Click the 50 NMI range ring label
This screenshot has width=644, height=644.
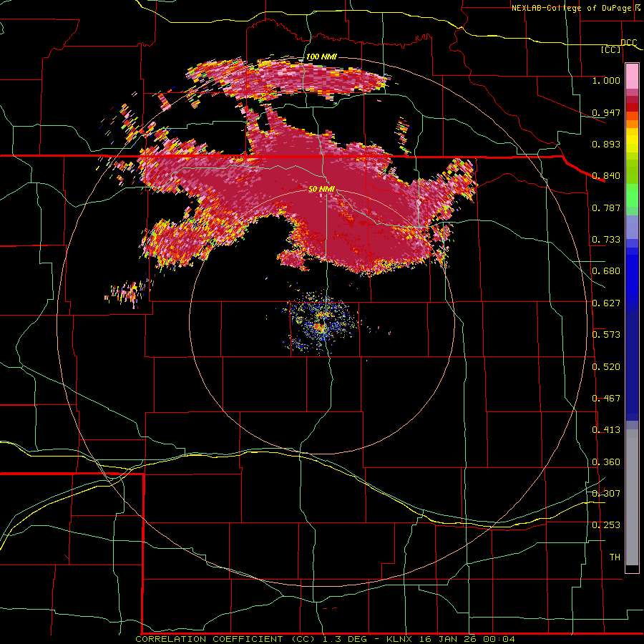point(321,190)
